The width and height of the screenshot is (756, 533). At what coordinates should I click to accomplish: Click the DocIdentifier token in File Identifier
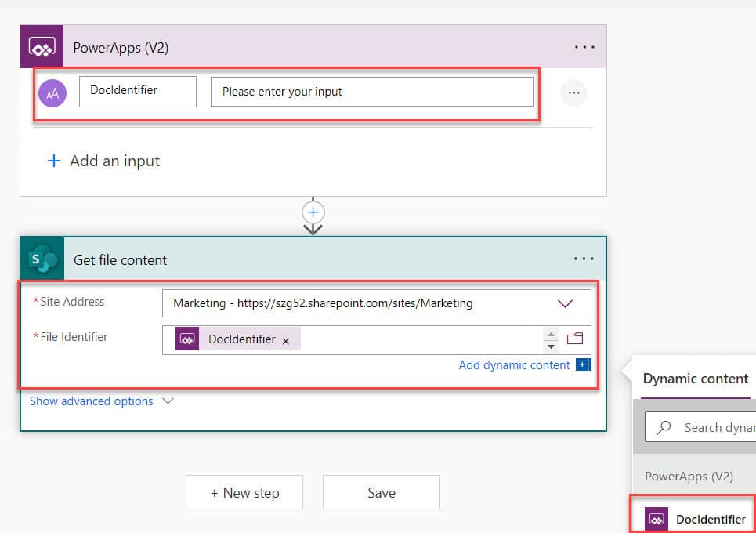[237, 339]
